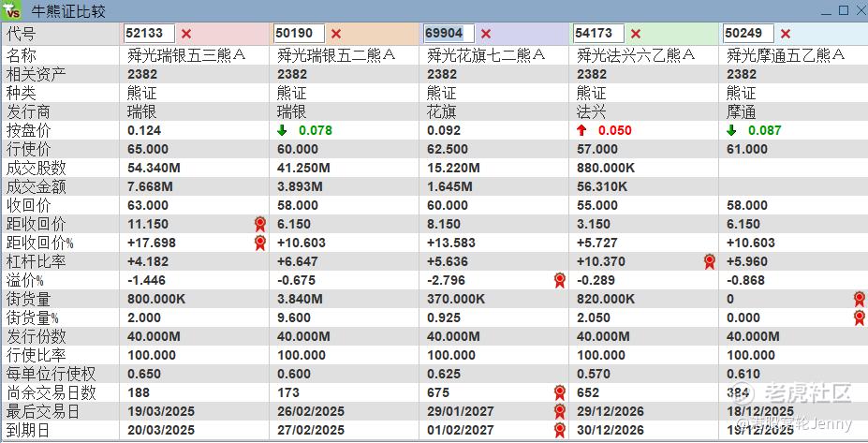Screen dimensions: 868x443
Task: Click red ribbon badge in 街货量 row, last column
Action: [860, 299]
